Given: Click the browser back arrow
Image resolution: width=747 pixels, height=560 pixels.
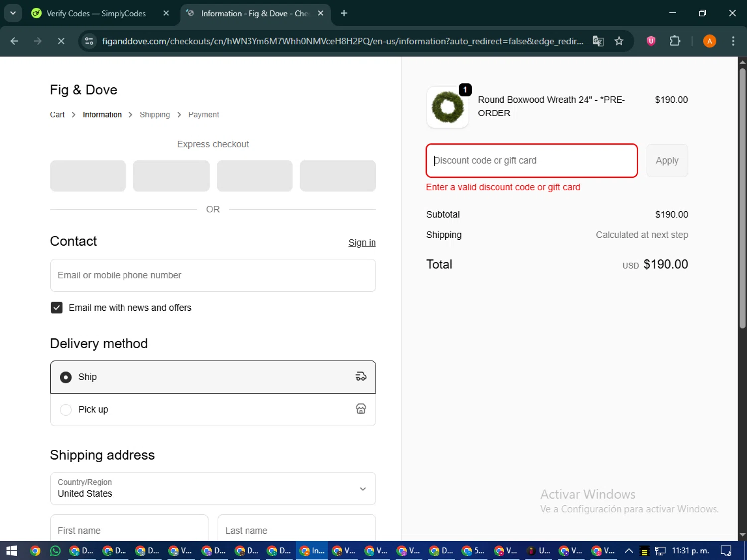Looking at the screenshot, I should (14, 41).
